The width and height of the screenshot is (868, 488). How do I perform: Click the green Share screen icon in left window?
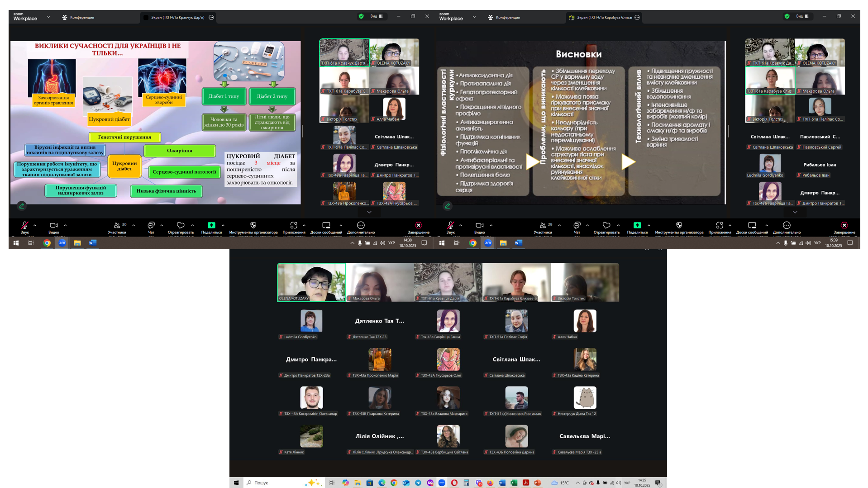pos(211,225)
